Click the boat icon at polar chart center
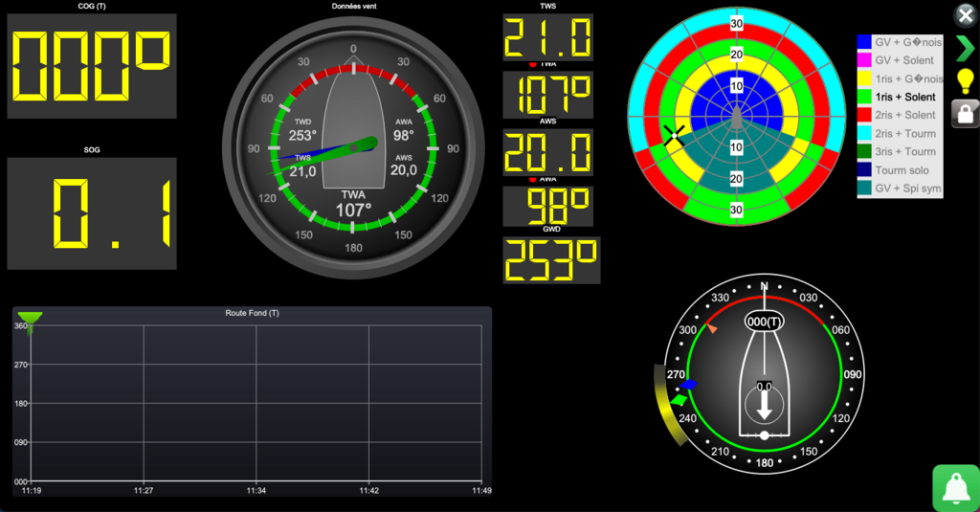 pyautogui.click(x=737, y=117)
